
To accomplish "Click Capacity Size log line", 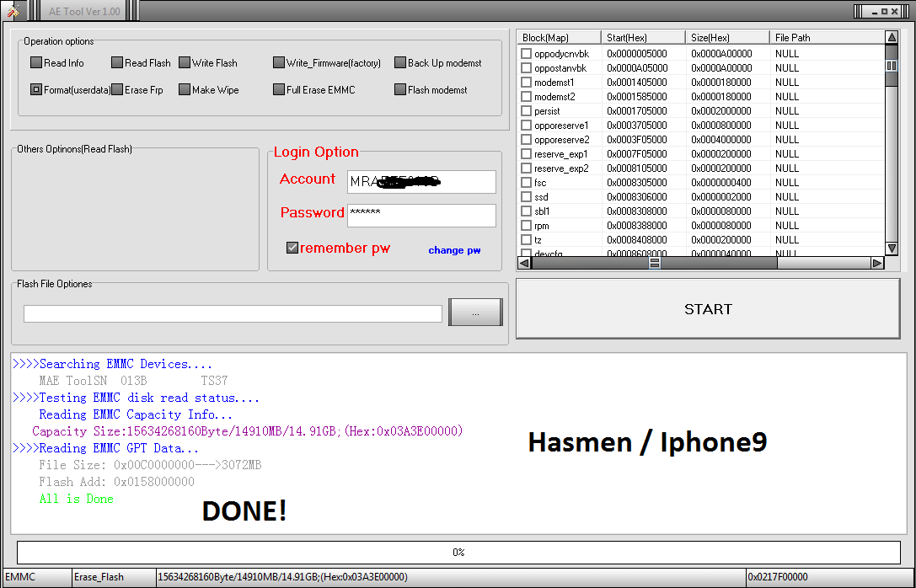I will click(x=248, y=431).
